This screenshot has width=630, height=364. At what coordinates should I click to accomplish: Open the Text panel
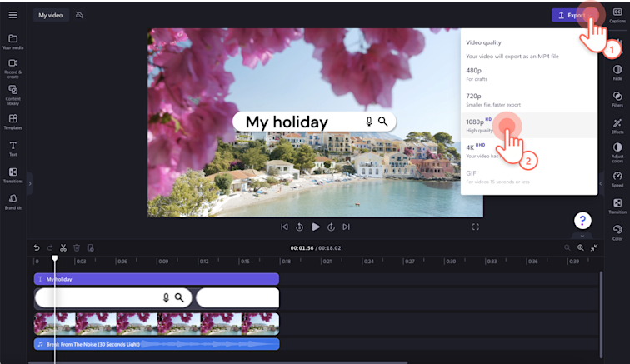[x=12, y=148]
